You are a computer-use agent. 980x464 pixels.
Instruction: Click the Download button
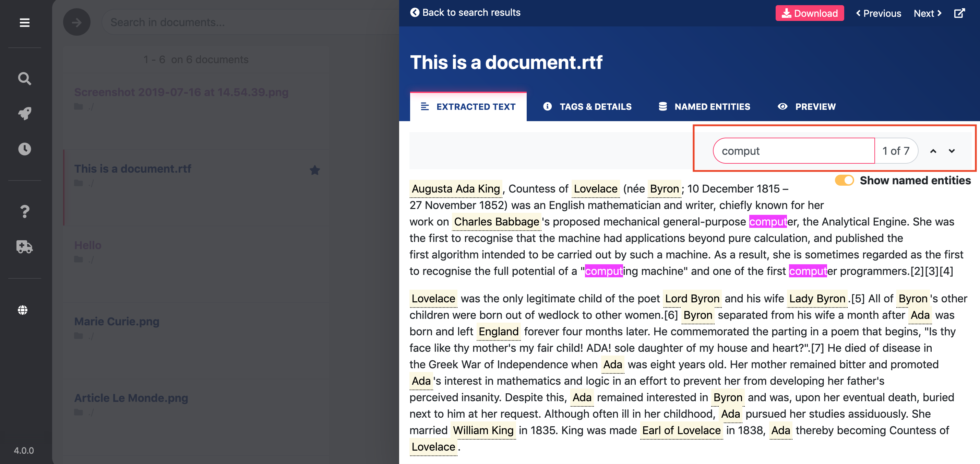point(810,13)
